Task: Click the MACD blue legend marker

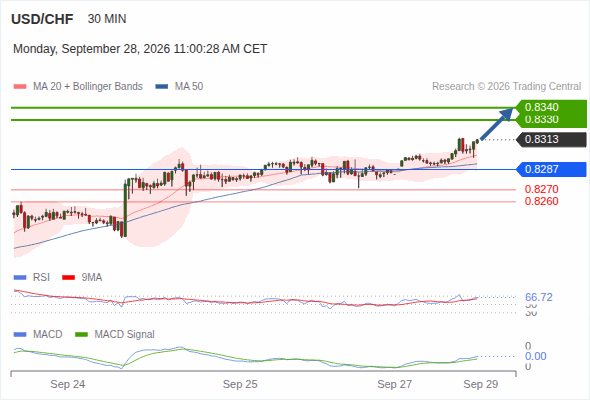Action: click(20, 335)
